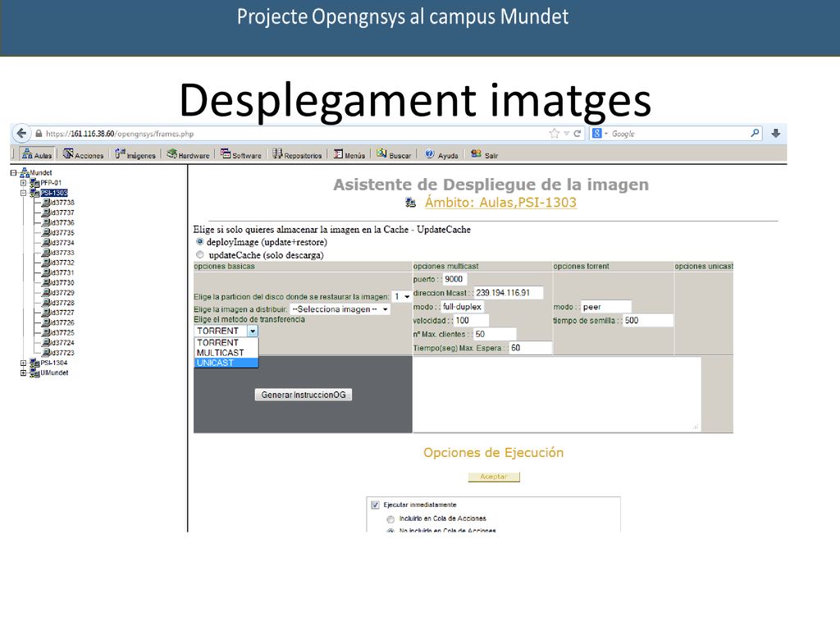Collapse the Mundet tree root

13,172
